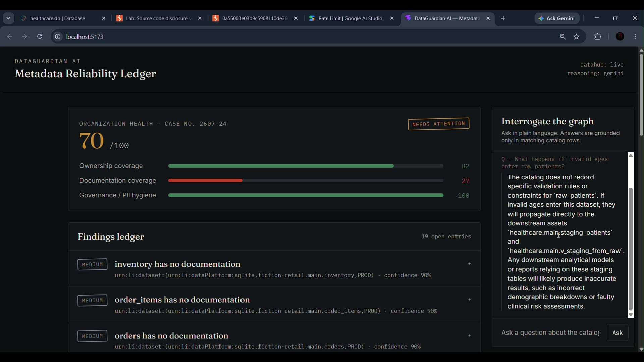Viewport: 644px width, 362px height.
Task: Click the orders has no documentation title
Action: pos(172,336)
